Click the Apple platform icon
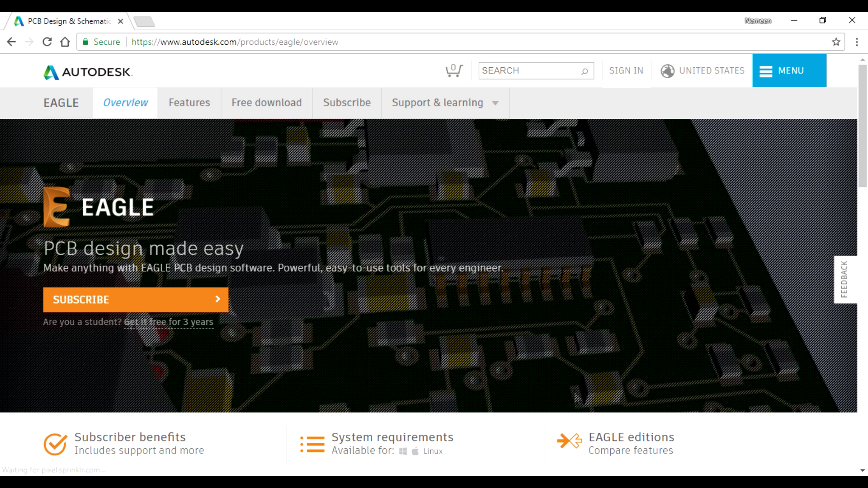 coord(415,451)
